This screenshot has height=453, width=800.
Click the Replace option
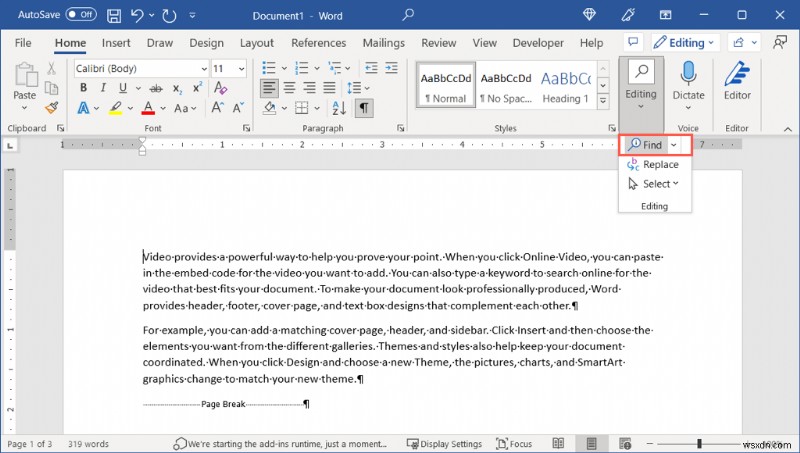[x=654, y=164]
